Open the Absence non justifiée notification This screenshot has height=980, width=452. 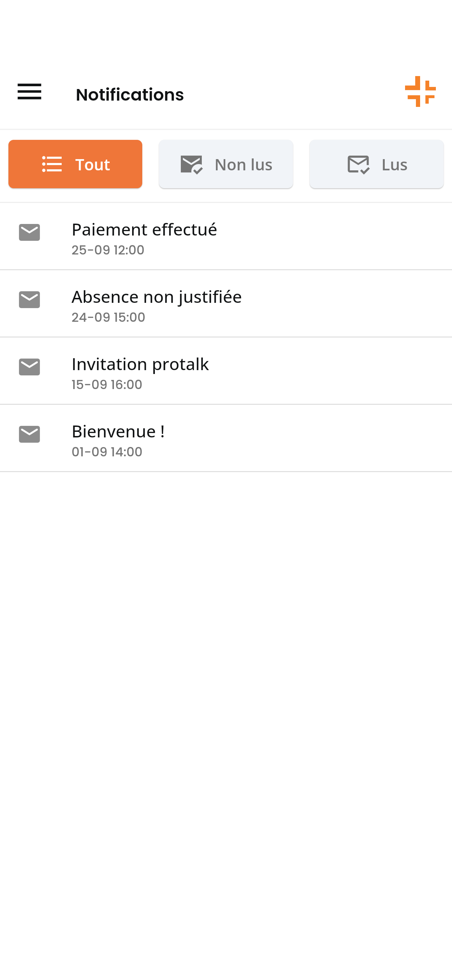[156, 297]
